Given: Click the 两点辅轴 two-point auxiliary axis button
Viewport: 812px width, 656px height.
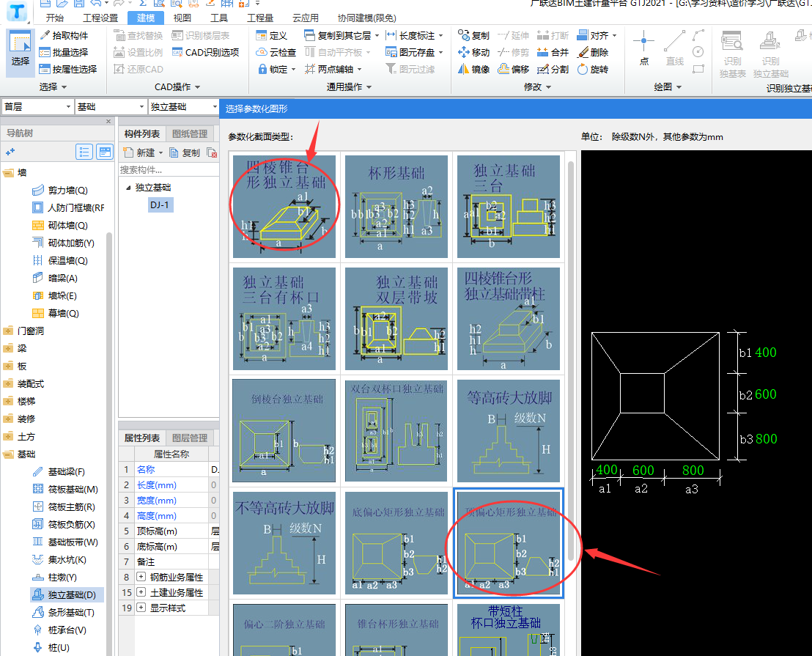Looking at the screenshot, I should click(333, 69).
